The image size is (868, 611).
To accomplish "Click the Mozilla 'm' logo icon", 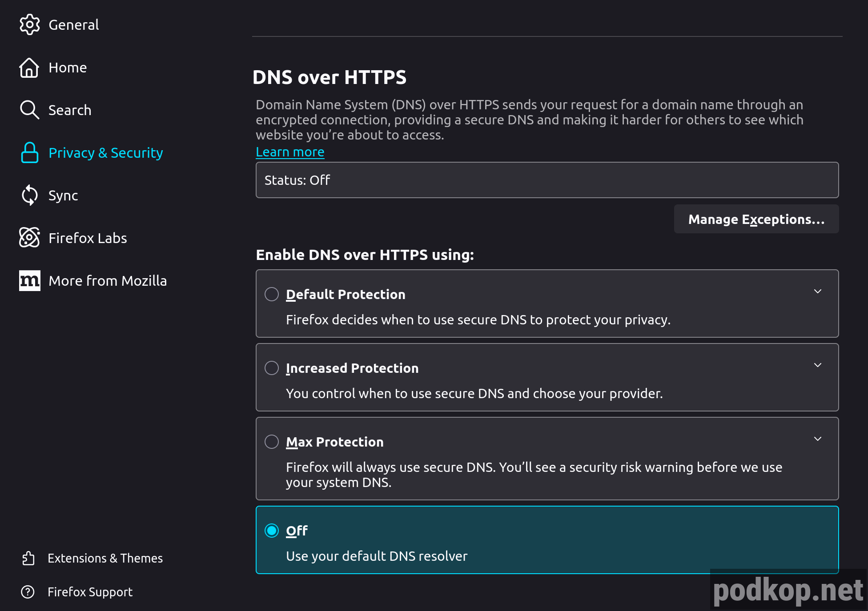I will tap(29, 280).
